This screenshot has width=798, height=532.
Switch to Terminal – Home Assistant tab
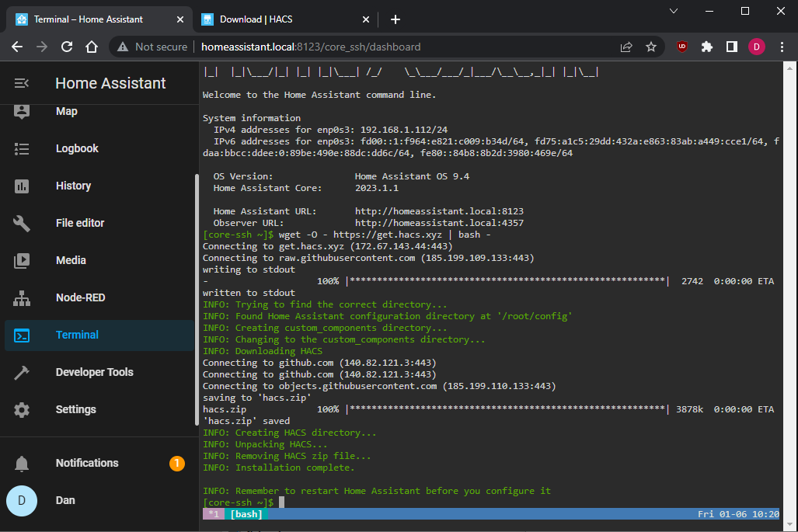tap(99, 19)
